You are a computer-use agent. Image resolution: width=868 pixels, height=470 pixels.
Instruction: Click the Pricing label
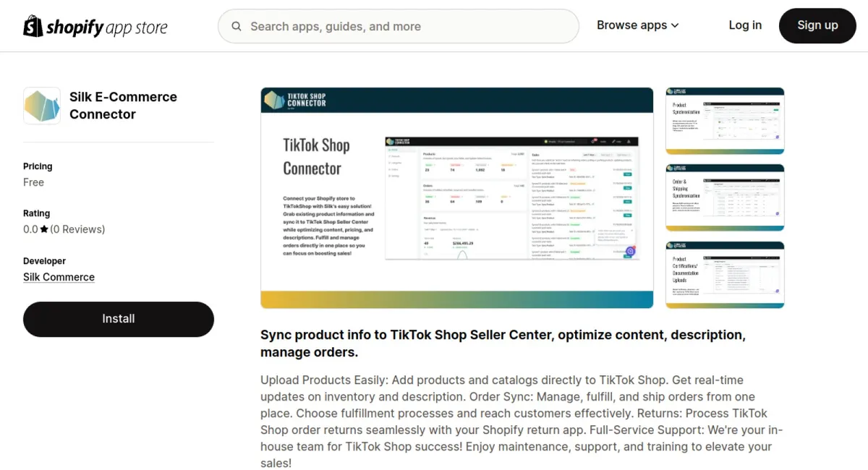38,166
